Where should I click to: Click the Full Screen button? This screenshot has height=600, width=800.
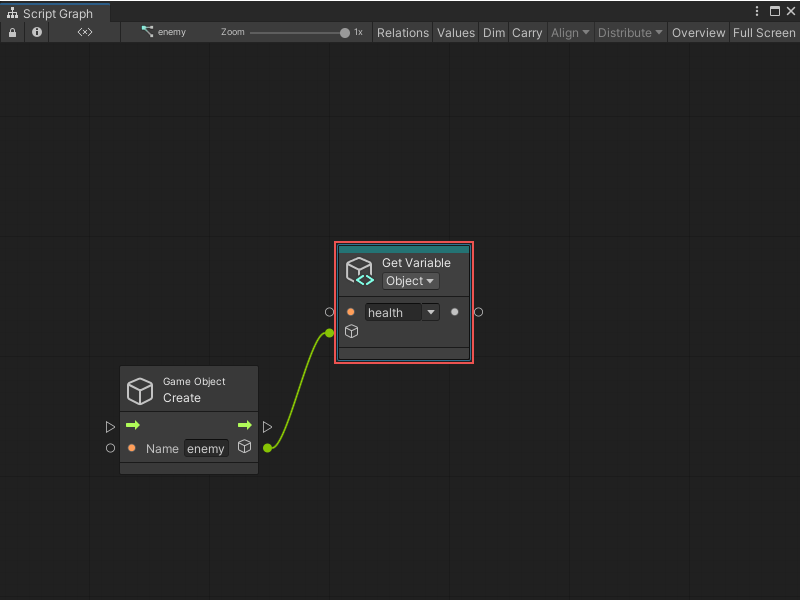(x=763, y=32)
